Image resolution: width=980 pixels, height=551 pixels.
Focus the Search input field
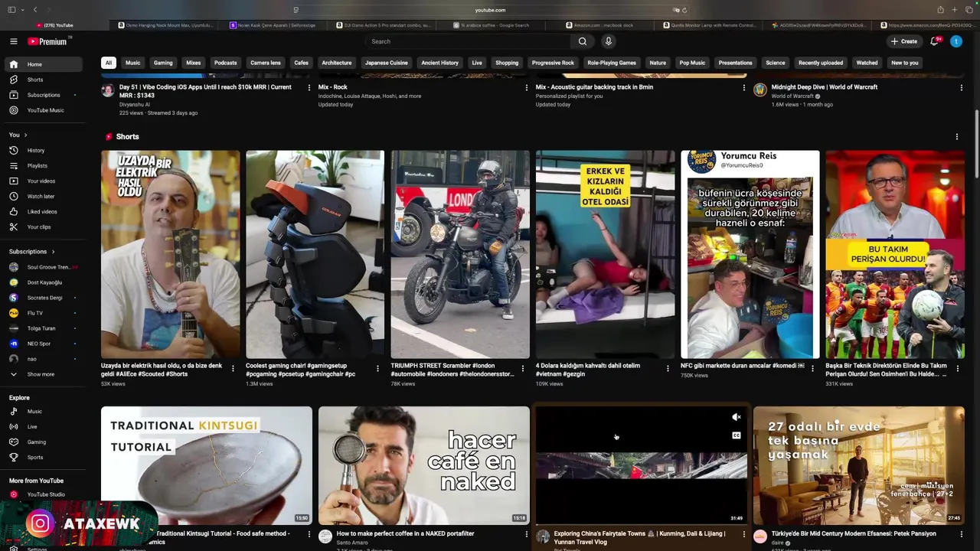click(469, 41)
